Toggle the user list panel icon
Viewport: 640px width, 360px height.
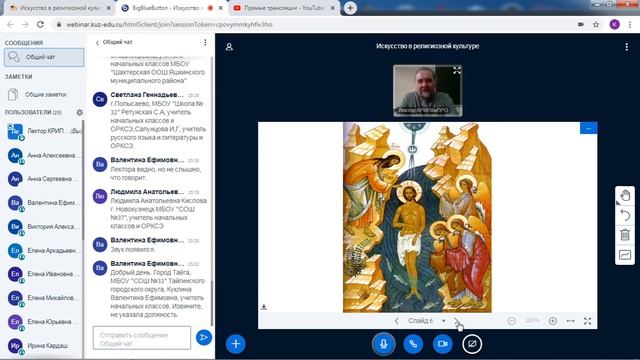tap(229, 47)
